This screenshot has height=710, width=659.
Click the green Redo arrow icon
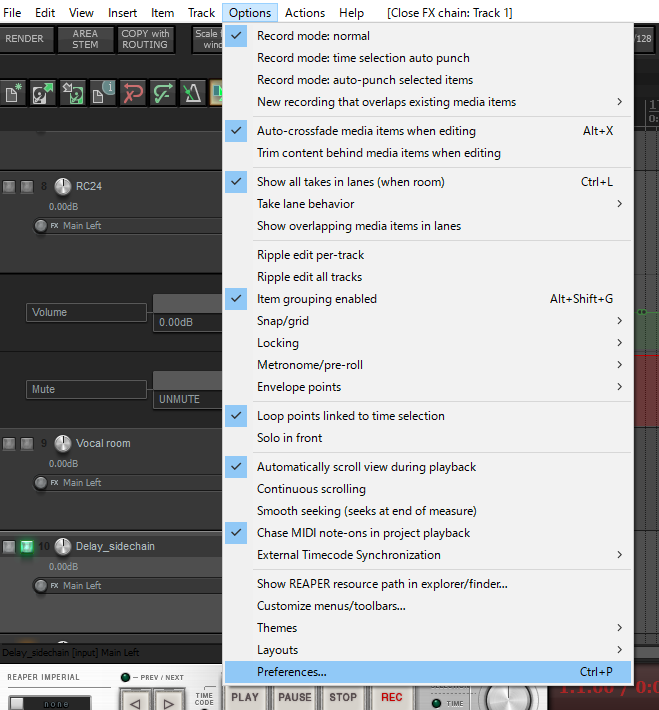163,93
